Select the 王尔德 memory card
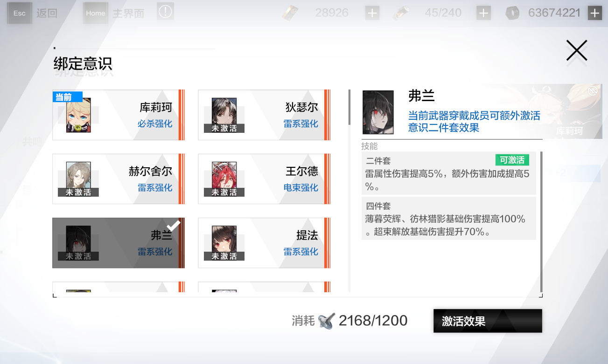 pos(264,179)
